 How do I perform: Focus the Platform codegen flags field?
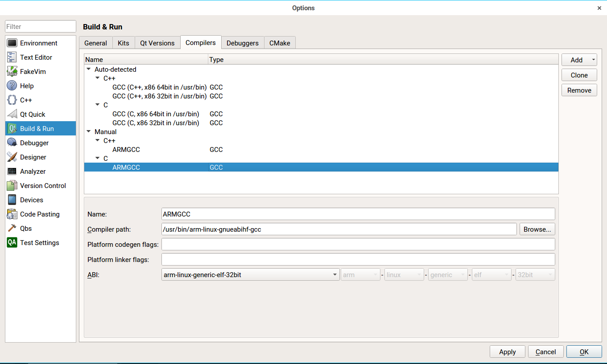358,245
